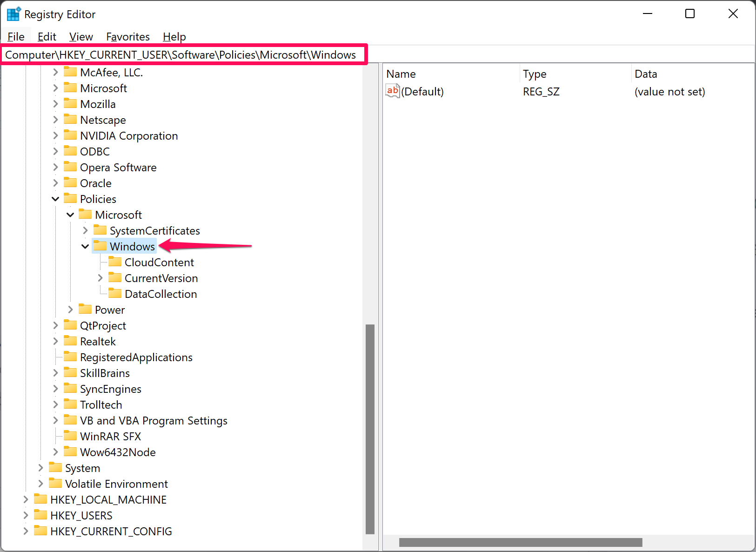Screen dimensions: 756x552
Task: Click the Oracle folder icon
Action: pyautogui.click(x=70, y=182)
